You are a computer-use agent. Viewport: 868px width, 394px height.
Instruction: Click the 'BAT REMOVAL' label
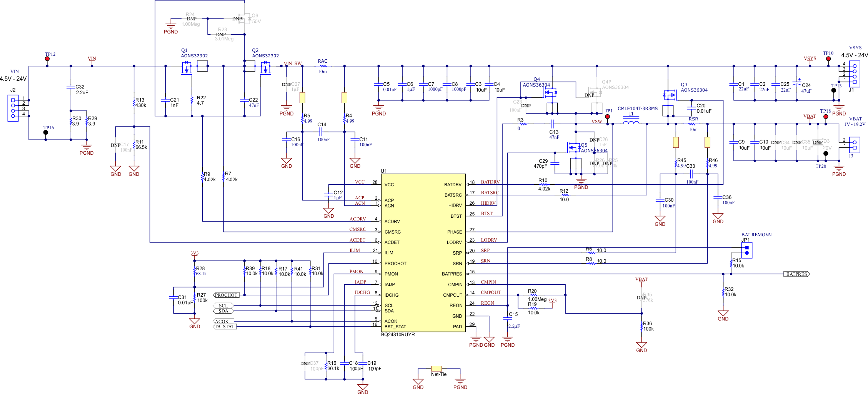[758, 235]
